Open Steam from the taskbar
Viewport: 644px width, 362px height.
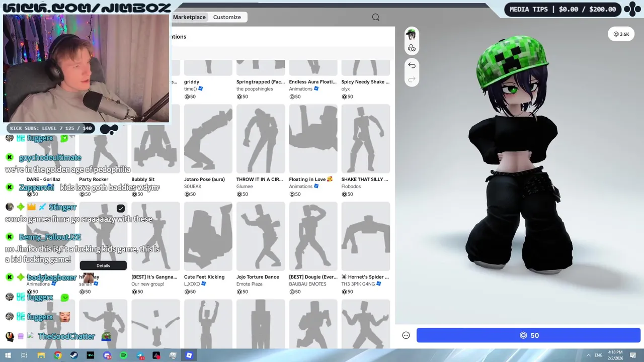click(74, 355)
